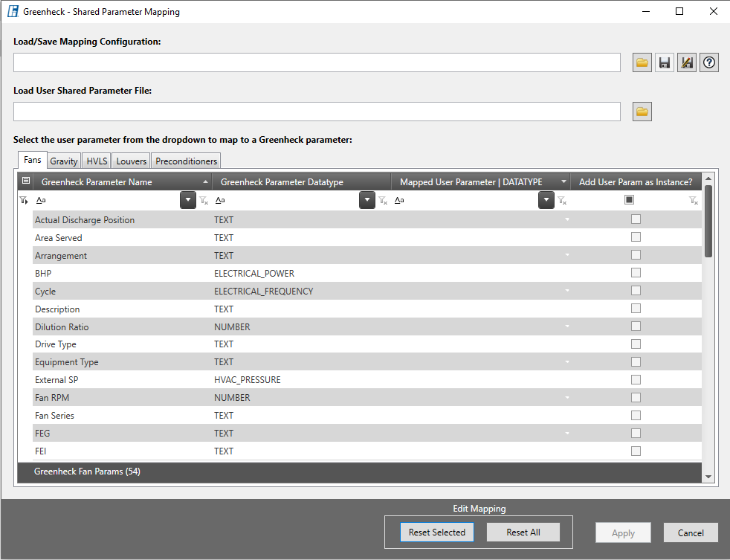This screenshot has height=560, width=730.
Task: Browse for user shared parameter file folder
Action: click(x=642, y=112)
